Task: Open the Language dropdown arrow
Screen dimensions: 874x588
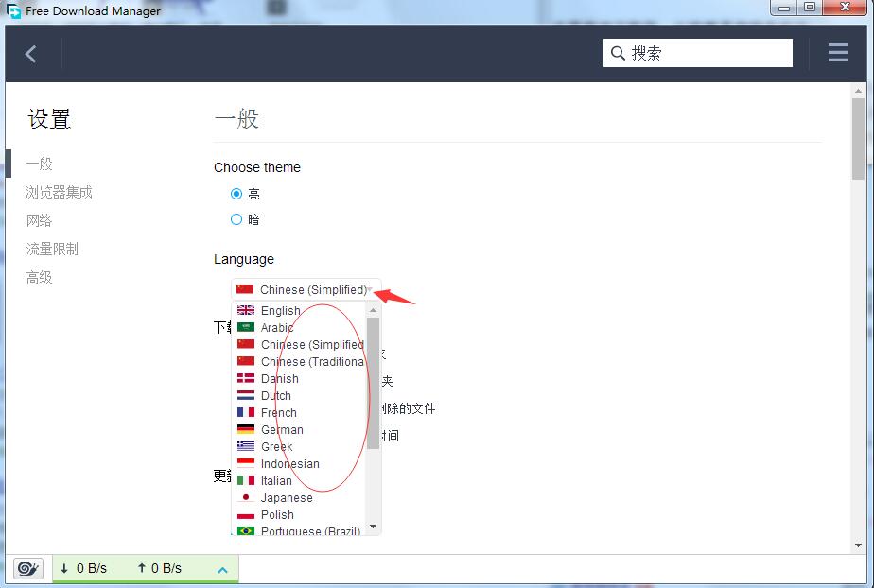Action: (x=371, y=289)
